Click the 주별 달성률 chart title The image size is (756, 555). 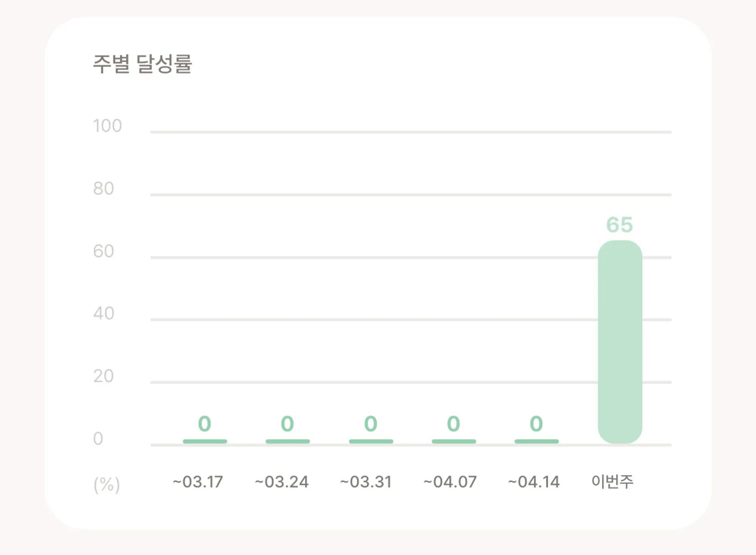point(143,64)
